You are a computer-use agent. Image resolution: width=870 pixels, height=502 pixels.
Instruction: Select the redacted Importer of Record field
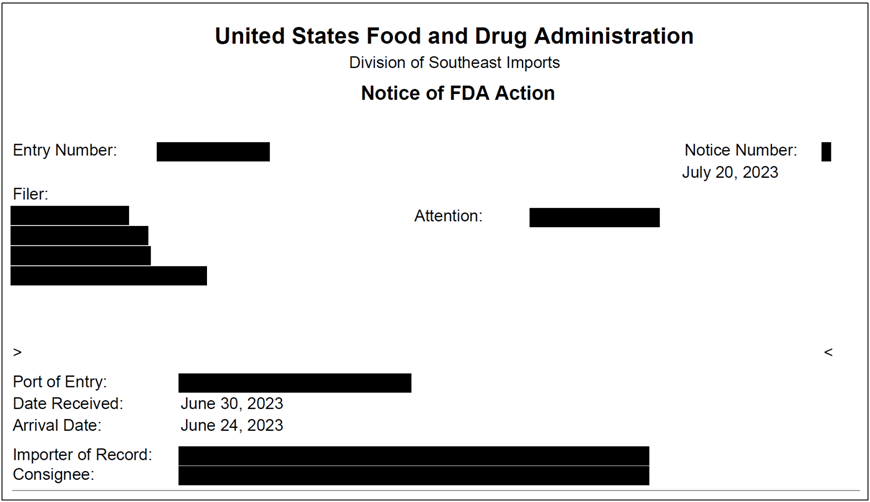click(413, 456)
